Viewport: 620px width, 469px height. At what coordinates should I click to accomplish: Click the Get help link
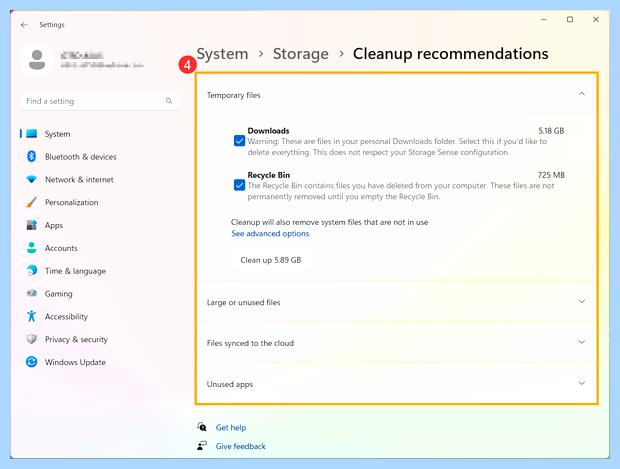tap(231, 427)
